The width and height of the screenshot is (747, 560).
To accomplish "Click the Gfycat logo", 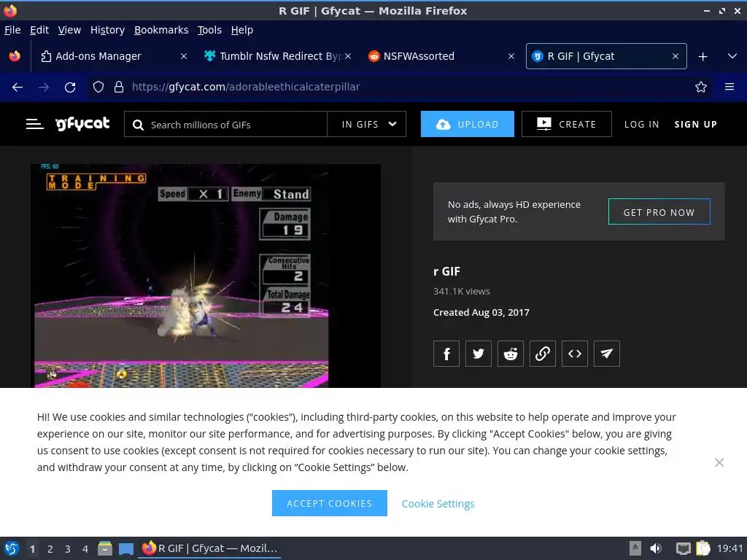I will (x=83, y=124).
